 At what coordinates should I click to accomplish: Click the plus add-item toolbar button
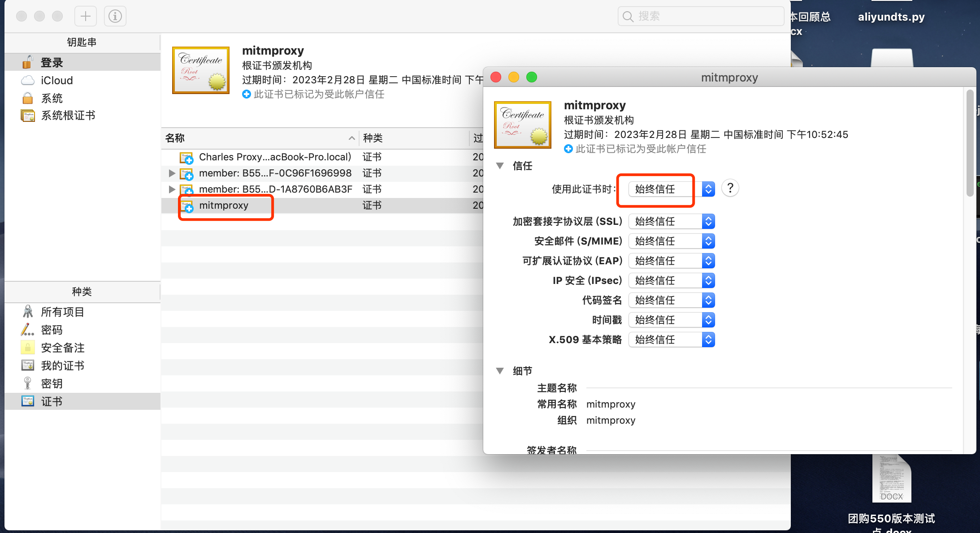pyautogui.click(x=86, y=17)
